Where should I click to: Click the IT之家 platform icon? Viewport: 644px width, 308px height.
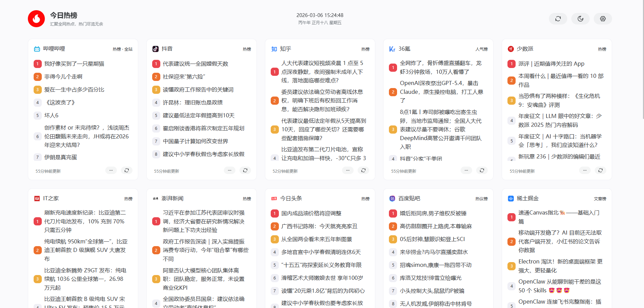(37, 199)
